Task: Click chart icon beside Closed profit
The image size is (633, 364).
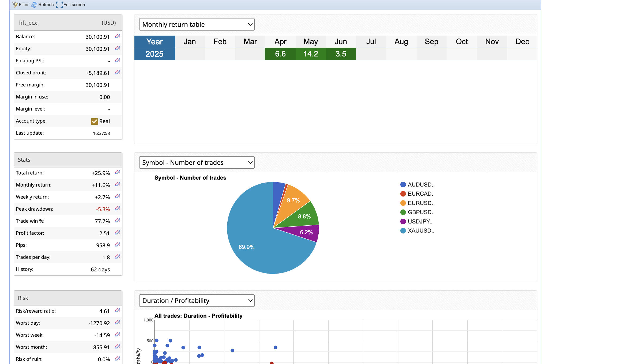Action: (117, 72)
